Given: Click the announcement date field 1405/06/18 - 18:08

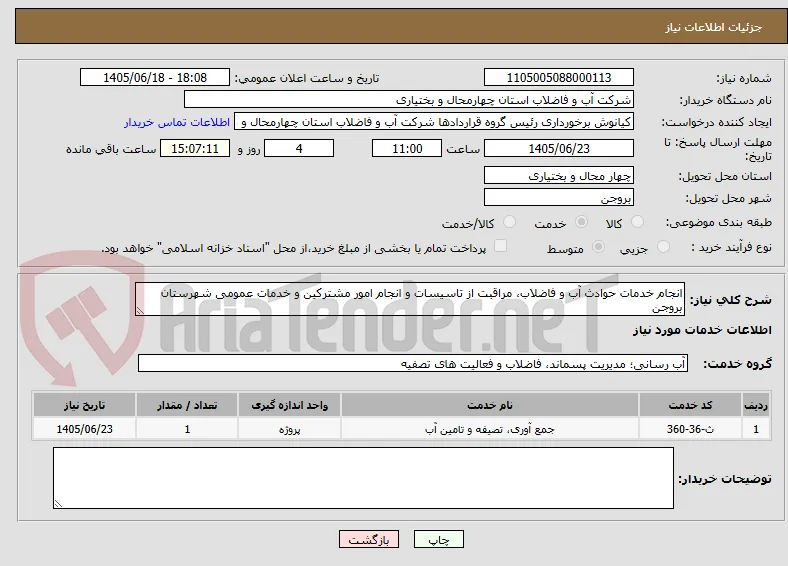Looking at the screenshot, I should [155, 77].
